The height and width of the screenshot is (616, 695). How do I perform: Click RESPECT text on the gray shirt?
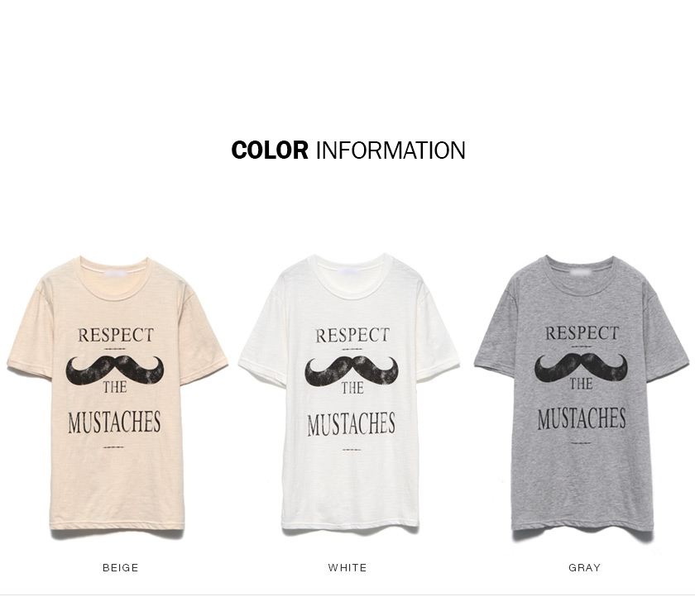click(582, 332)
